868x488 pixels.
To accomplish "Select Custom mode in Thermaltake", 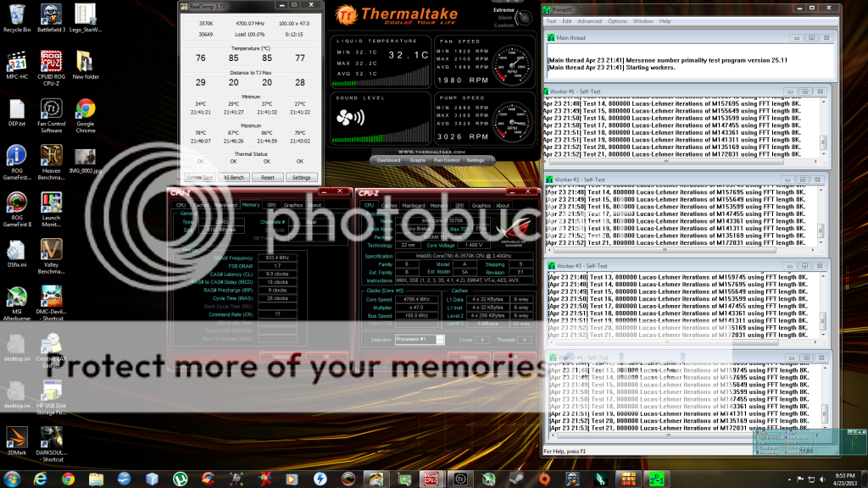I will click(x=504, y=25).
